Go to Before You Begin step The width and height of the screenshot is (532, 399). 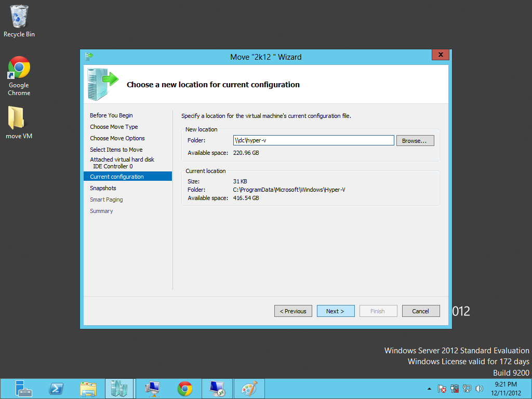(111, 115)
